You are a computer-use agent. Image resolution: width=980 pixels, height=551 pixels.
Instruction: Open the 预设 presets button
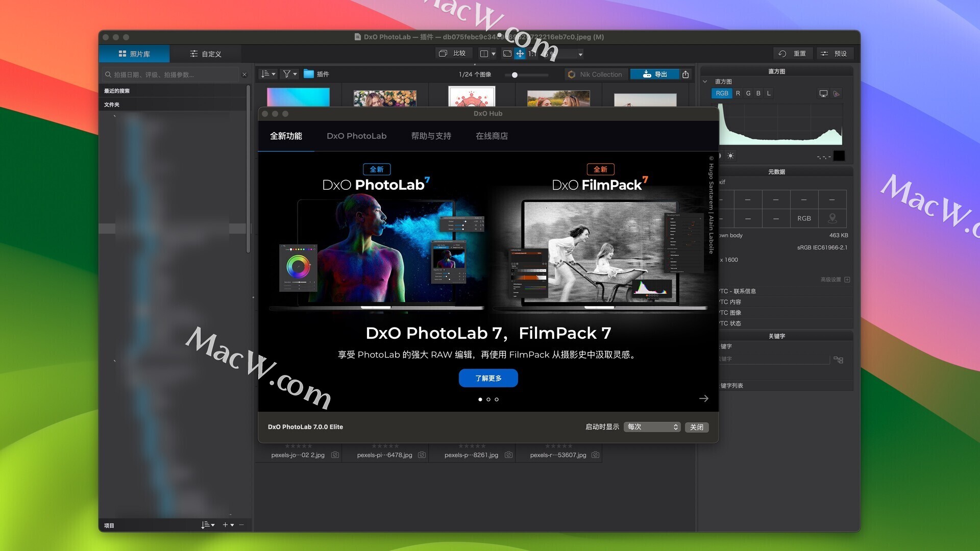[834, 54]
